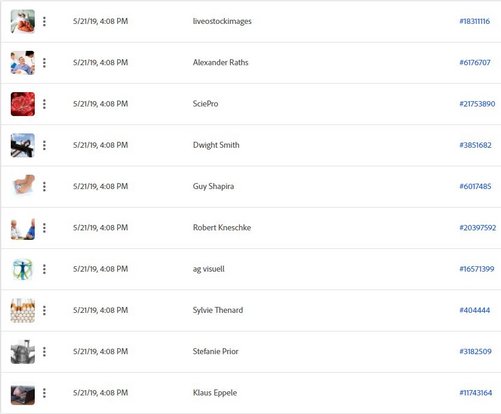501x414 pixels.
Task: Open asset link #18311116
Action: (475, 21)
